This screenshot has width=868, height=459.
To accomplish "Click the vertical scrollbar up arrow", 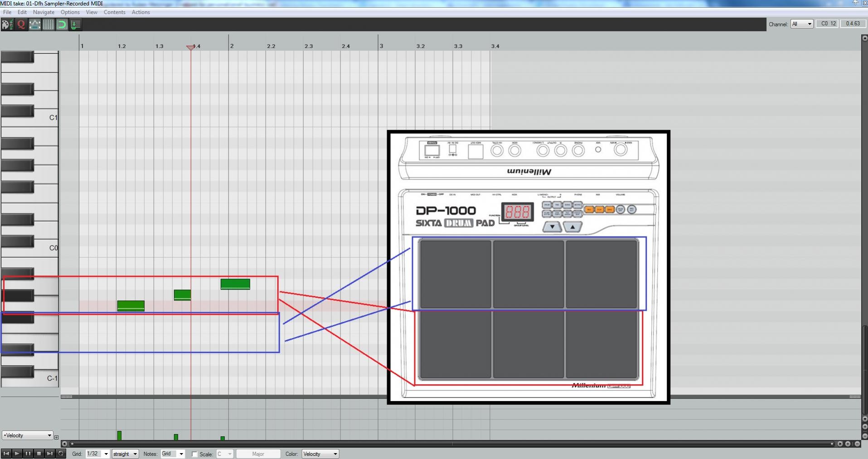I will pos(864,38).
